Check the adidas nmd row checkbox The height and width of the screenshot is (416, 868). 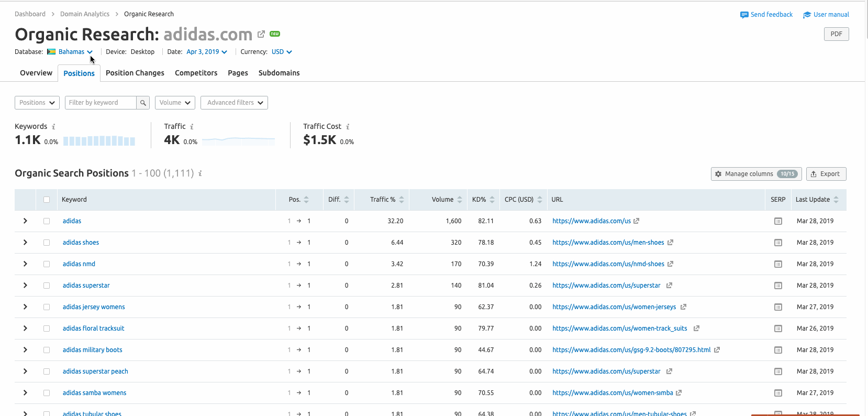pos(47,264)
